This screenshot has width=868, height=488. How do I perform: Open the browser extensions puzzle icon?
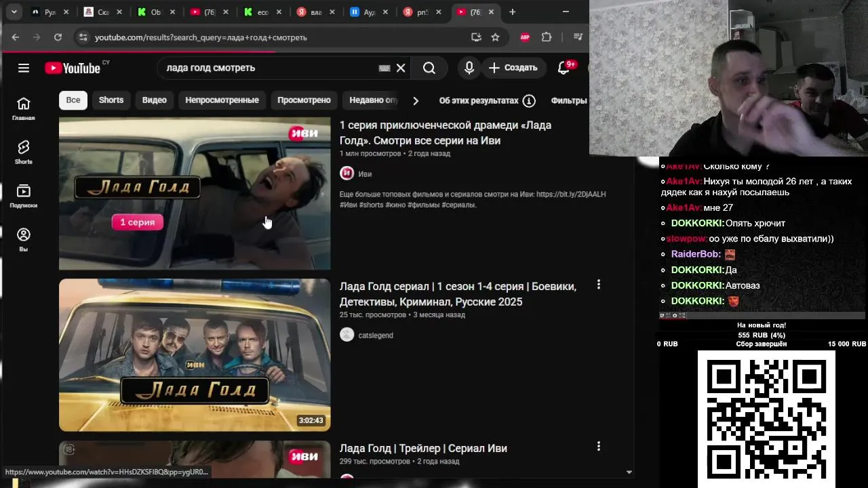coord(547,37)
